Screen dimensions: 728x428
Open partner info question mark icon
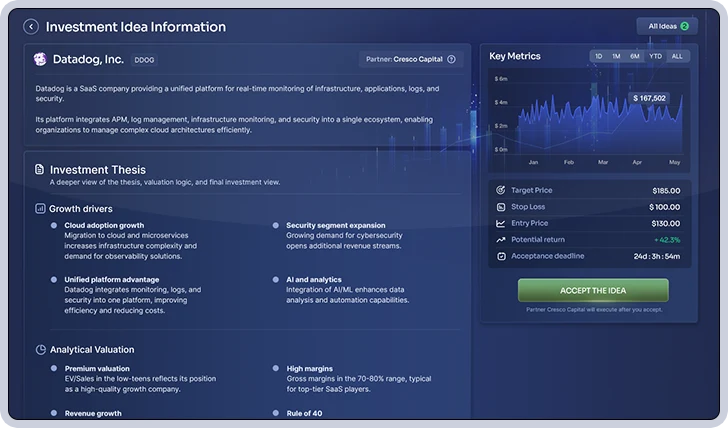(451, 59)
